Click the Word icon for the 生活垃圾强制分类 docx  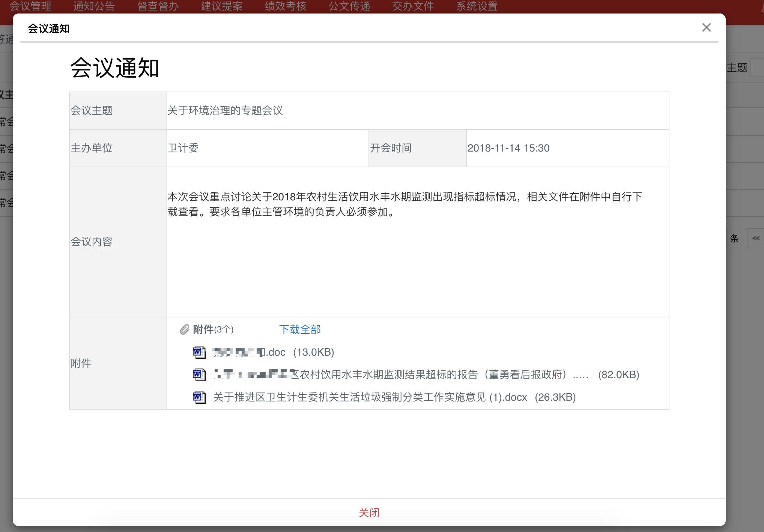pyautogui.click(x=199, y=397)
